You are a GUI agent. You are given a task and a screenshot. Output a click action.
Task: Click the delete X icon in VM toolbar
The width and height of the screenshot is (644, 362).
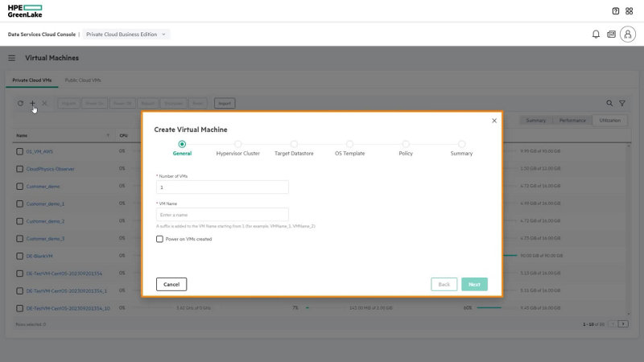click(x=44, y=103)
